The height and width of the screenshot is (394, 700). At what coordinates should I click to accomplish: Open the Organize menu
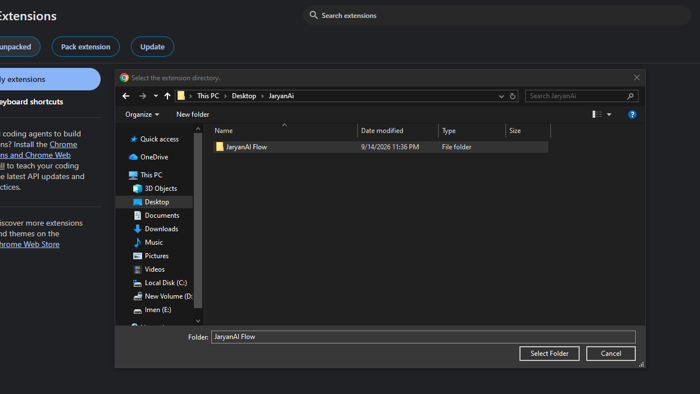coord(142,115)
